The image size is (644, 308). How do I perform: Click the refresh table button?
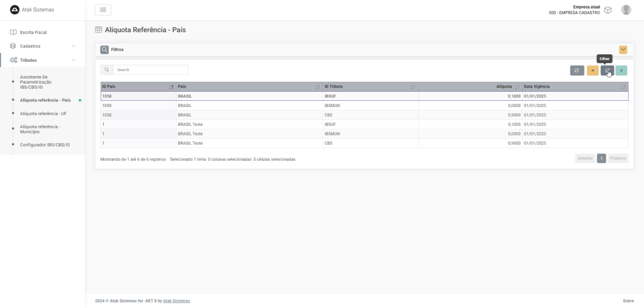pos(577,71)
